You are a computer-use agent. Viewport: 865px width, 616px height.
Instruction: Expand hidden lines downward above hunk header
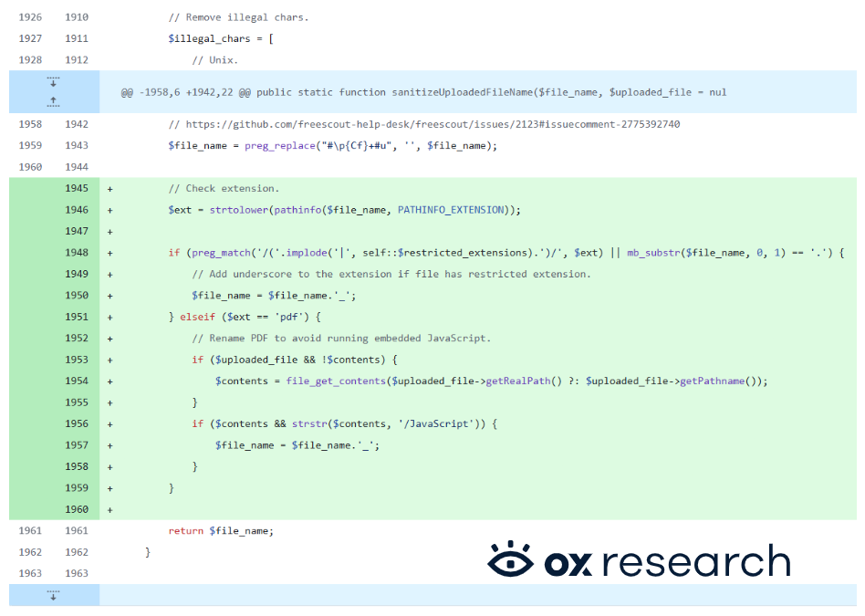coord(54,82)
